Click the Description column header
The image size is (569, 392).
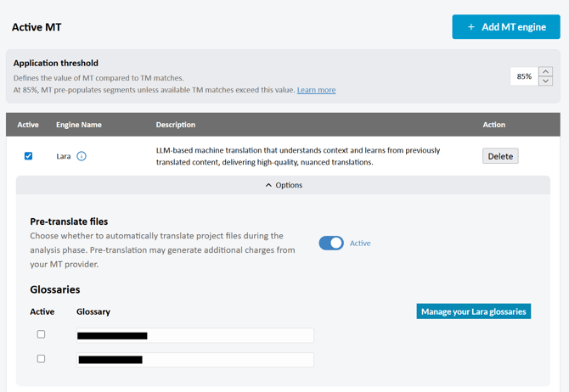tap(176, 125)
